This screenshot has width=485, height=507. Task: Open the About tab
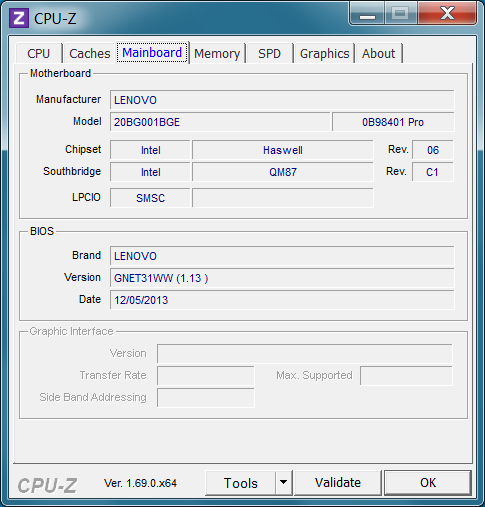tap(379, 53)
